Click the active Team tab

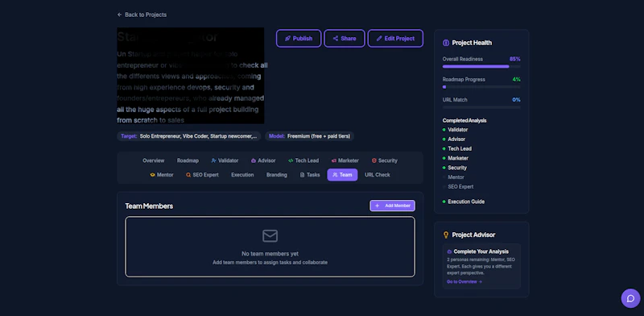click(x=342, y=175)
